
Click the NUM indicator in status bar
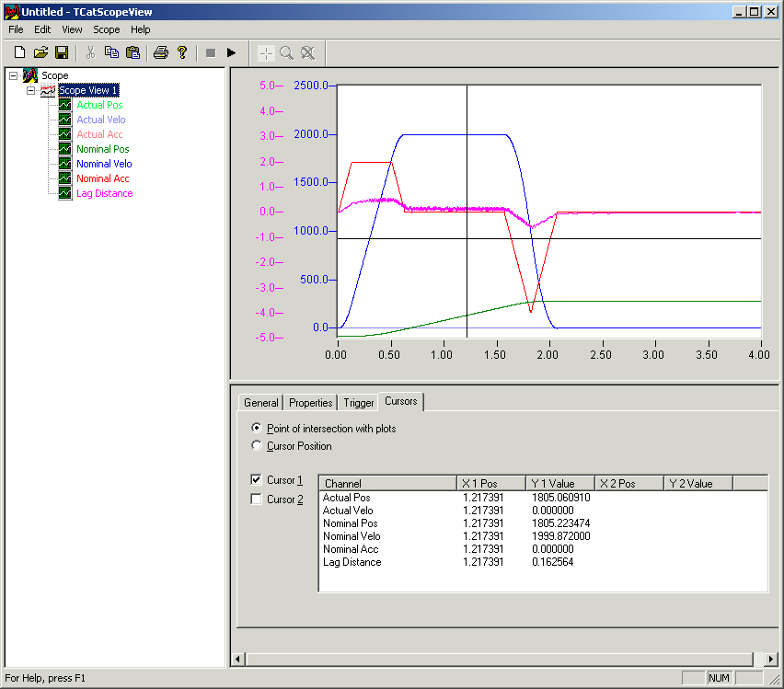tap(719, 678)
